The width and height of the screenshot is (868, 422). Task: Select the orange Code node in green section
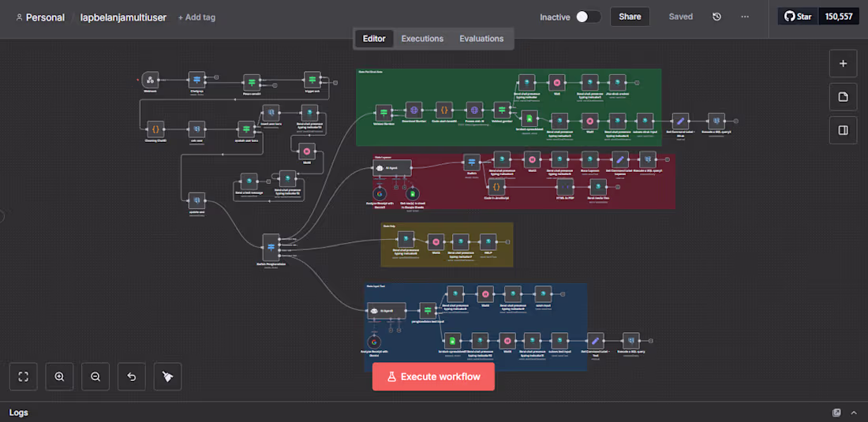444,110
